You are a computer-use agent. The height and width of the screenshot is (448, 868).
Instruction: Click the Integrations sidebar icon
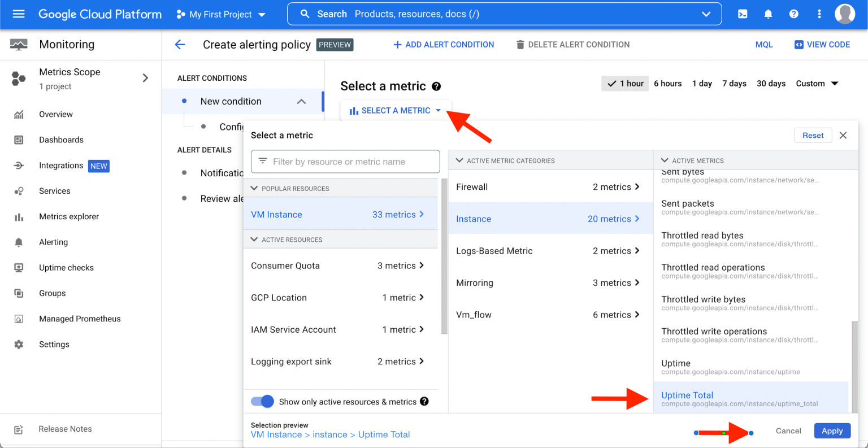tap(19, 166)
